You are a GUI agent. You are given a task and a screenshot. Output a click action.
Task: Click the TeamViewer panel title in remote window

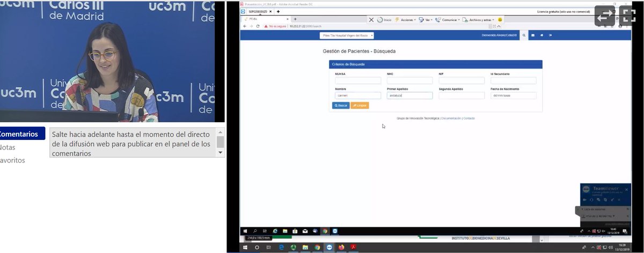tap(605, 189)
